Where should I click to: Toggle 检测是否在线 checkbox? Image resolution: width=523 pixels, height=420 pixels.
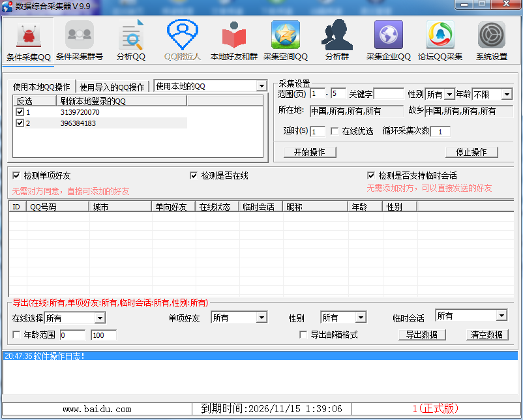click(194, 175)
